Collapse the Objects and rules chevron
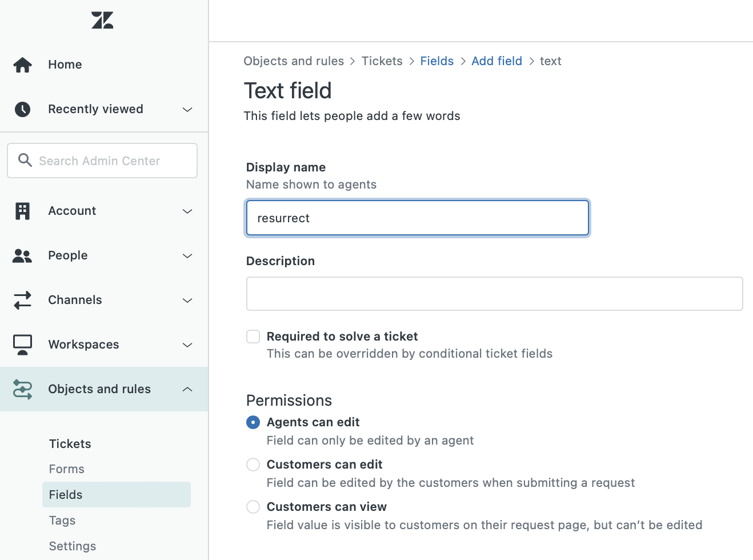This screenshot has width=753, height=560. pyautogui.click(x=187, y=389)
